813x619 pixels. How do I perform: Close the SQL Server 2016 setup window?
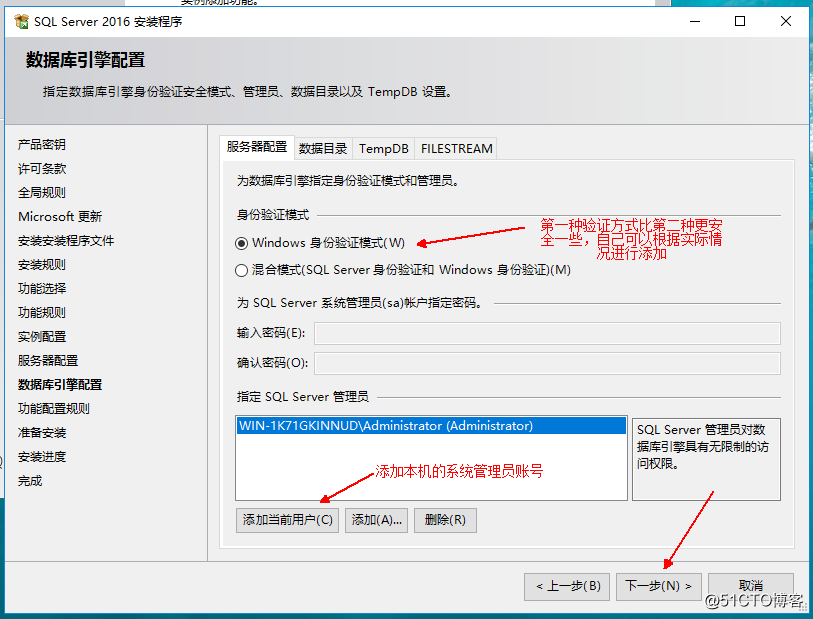pyautogui.click(x=786, y=21)
